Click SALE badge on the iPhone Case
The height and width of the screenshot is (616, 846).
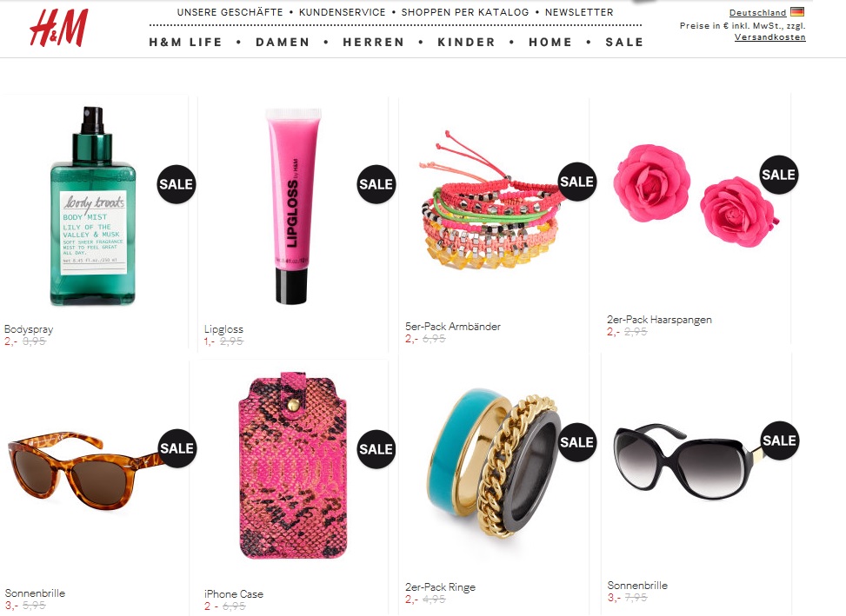pos(376,449)
